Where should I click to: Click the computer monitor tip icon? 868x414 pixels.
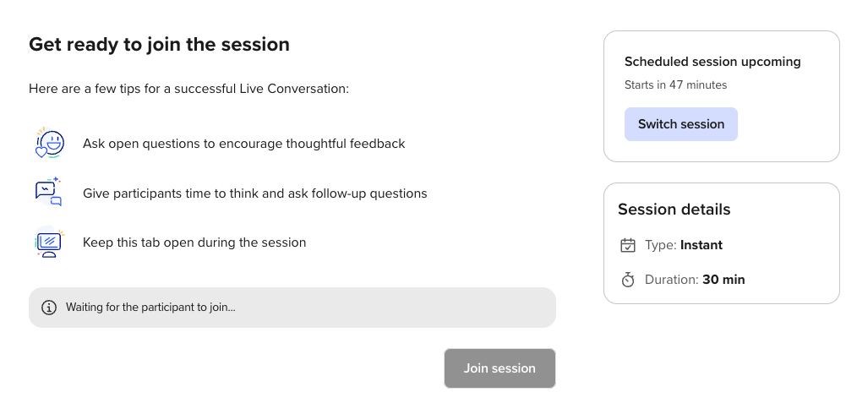50,242
